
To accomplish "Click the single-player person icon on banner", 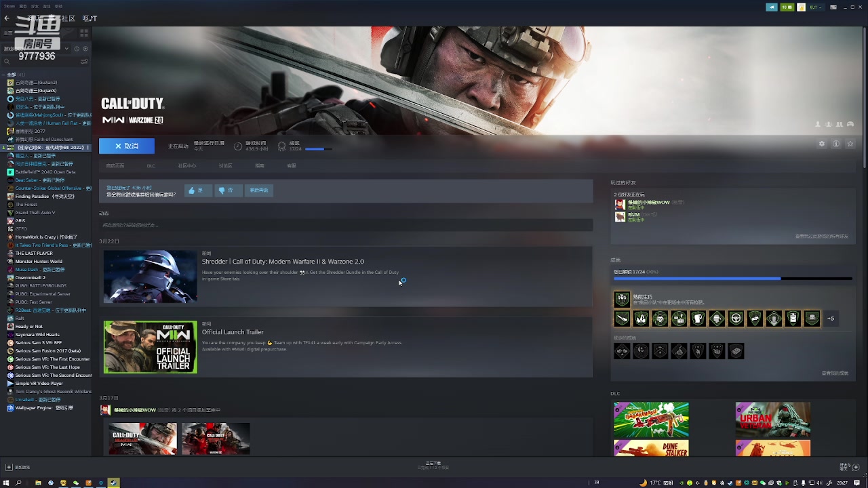I will click(x=818, y=124).
